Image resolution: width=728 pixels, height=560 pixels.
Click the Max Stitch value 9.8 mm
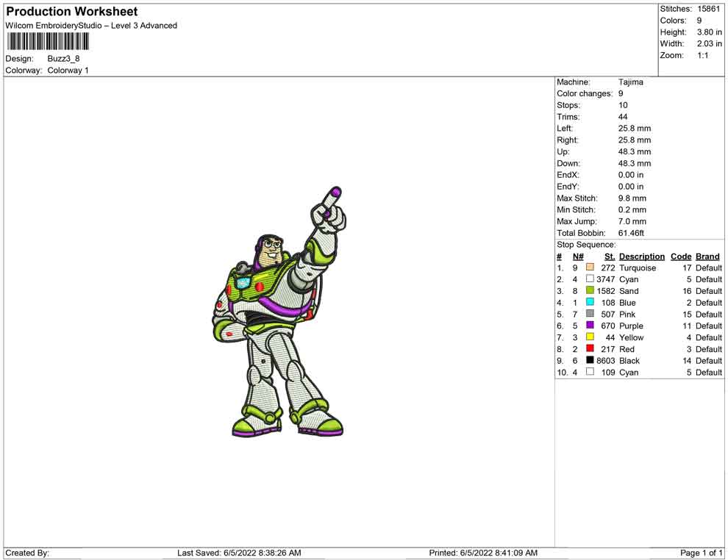pos(632,198)
